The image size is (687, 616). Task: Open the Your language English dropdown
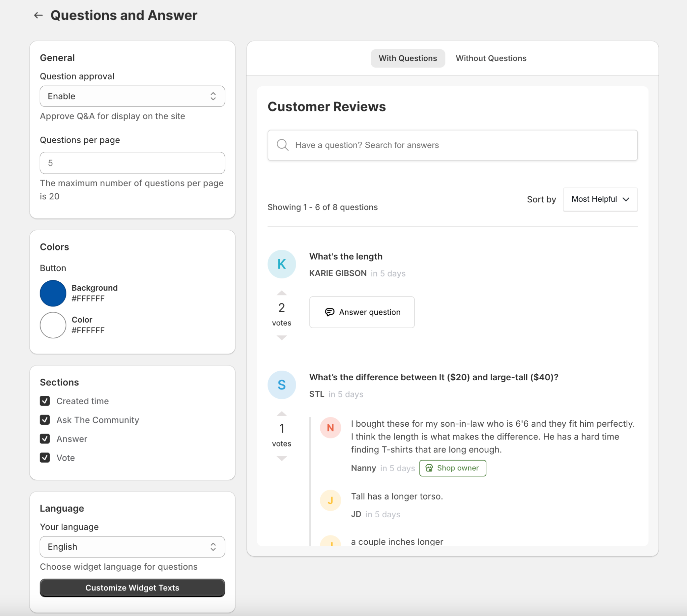[x=132, y=547]
